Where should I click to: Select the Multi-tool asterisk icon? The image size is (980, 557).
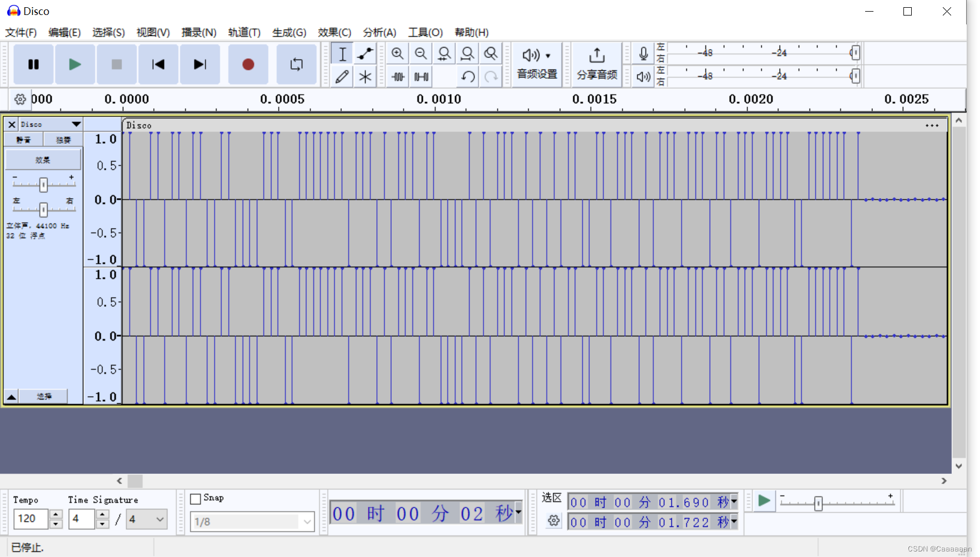[365, 77]
